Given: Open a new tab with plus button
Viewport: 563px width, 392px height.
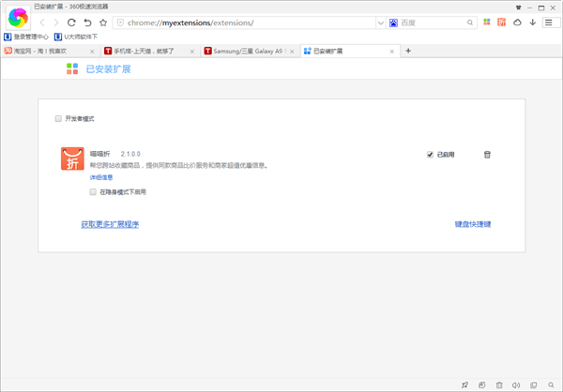Looking at the screenshot, I should click(x=408, y=51).
